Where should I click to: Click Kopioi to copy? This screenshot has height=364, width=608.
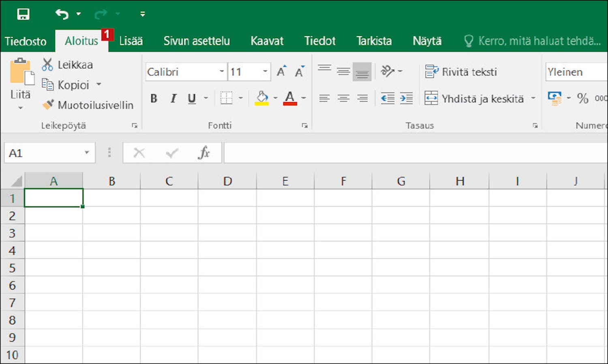click(66, 85)
